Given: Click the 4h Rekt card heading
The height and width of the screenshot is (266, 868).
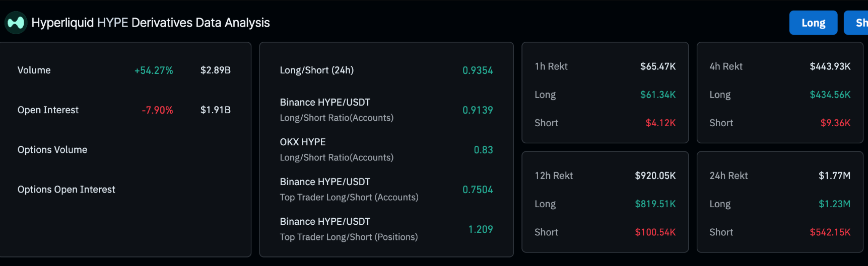Looking at the screenshot, I should click(726, 66).
